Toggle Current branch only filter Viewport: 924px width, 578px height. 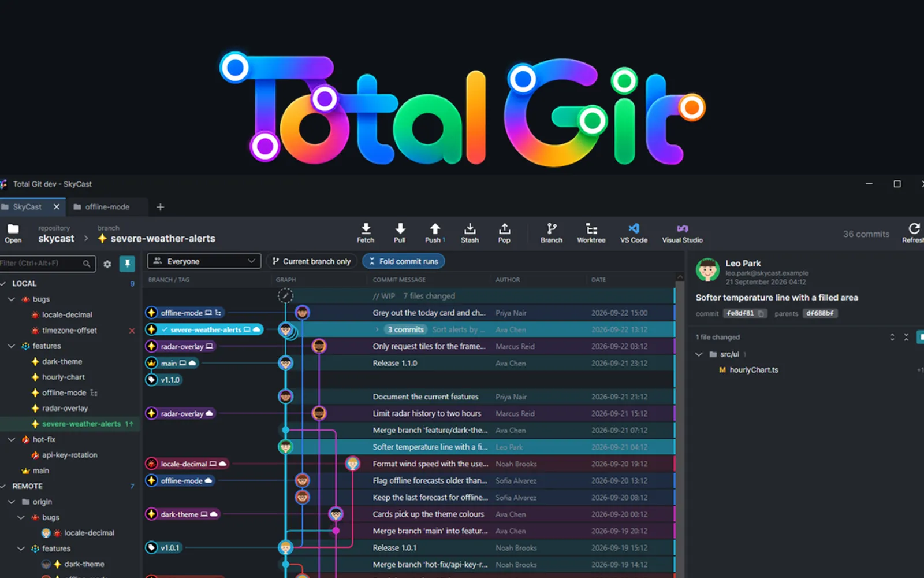pos(312,261)
